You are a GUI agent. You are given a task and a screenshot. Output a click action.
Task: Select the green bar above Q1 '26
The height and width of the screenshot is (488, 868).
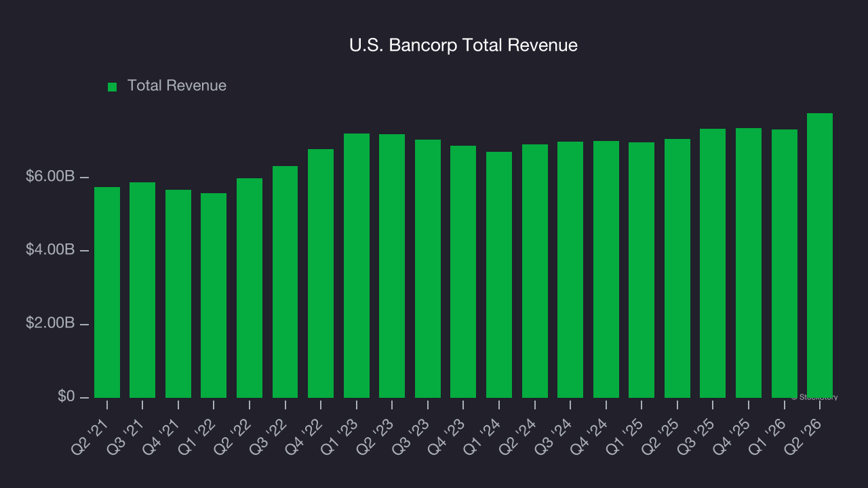point(785,264)
